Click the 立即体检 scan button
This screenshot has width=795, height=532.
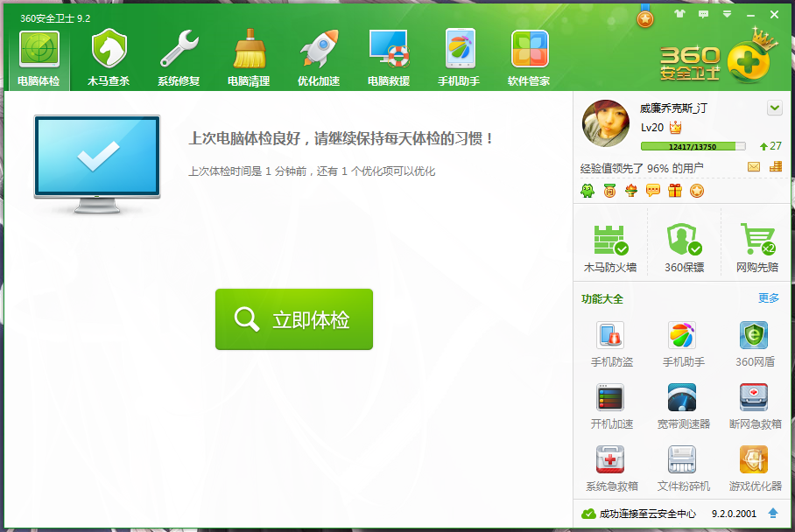[294, 319]
